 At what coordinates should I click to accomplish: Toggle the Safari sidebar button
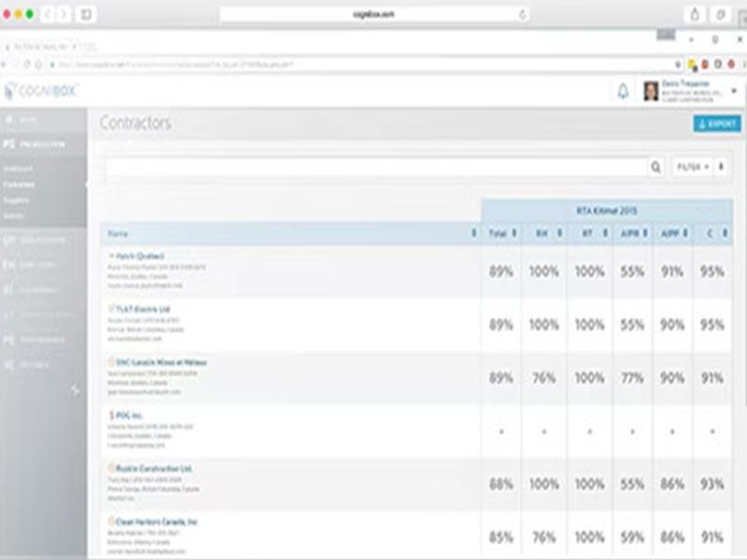coord(86,15)
